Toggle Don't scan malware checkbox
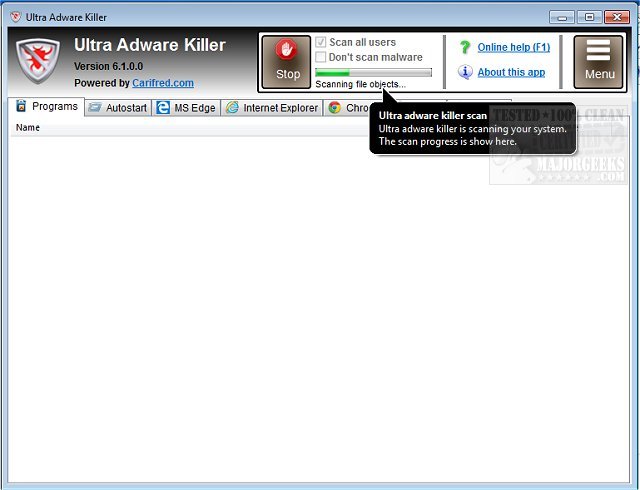This screenshot has width=640, height=490. point(320,57)
